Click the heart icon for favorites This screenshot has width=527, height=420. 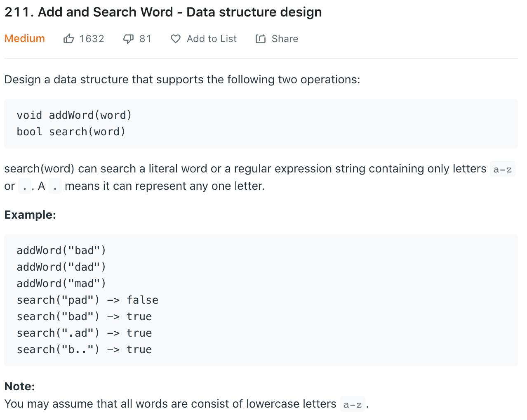pos(176,39)
